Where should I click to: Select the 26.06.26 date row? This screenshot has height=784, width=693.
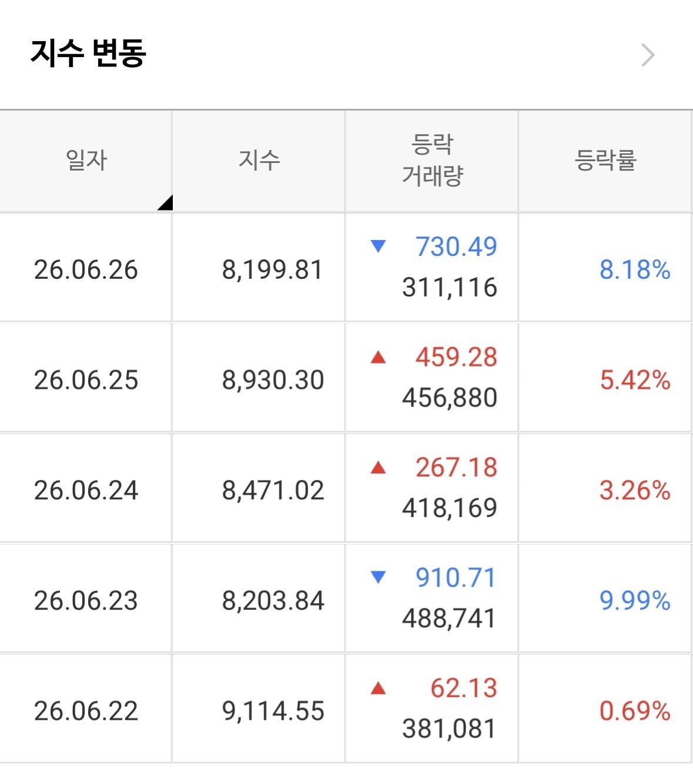(346, 268)
